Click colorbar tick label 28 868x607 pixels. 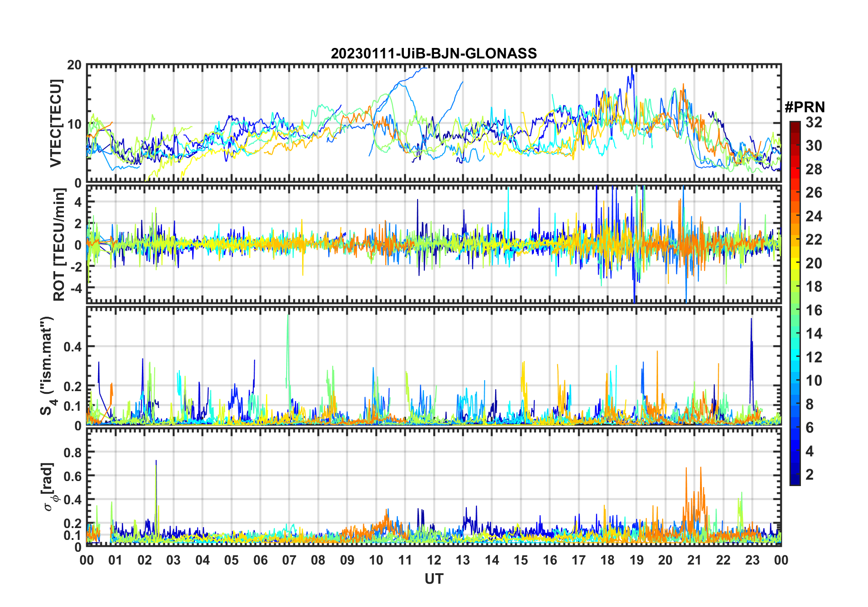[814, 169]
